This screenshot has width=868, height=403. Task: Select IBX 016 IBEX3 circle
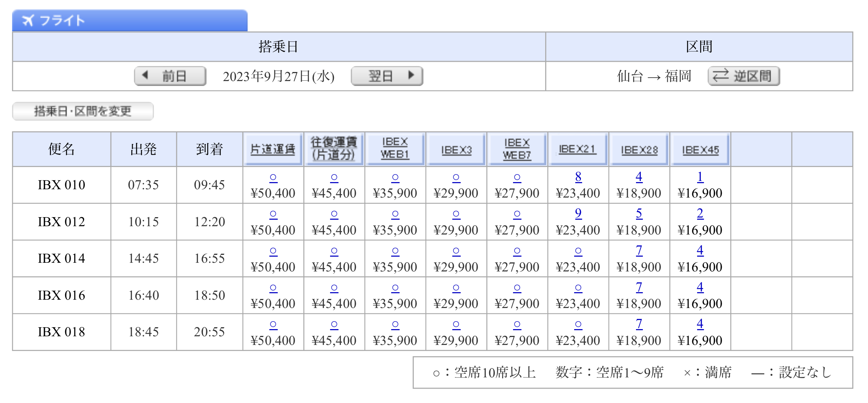point(456,288)
